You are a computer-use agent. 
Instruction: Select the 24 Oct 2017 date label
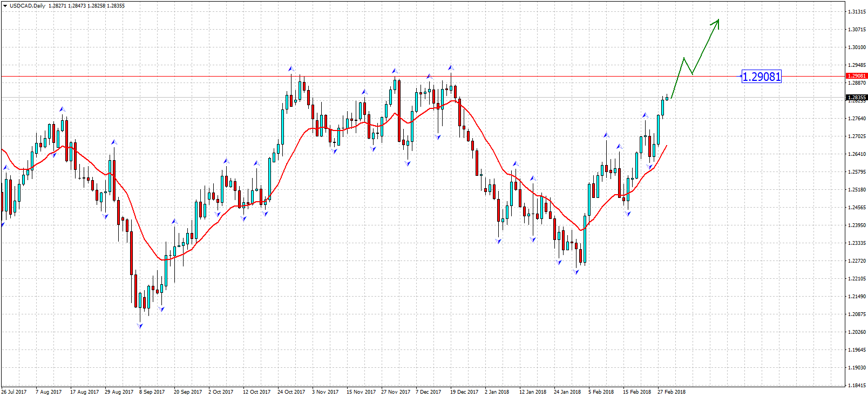[x=291, y=392]
